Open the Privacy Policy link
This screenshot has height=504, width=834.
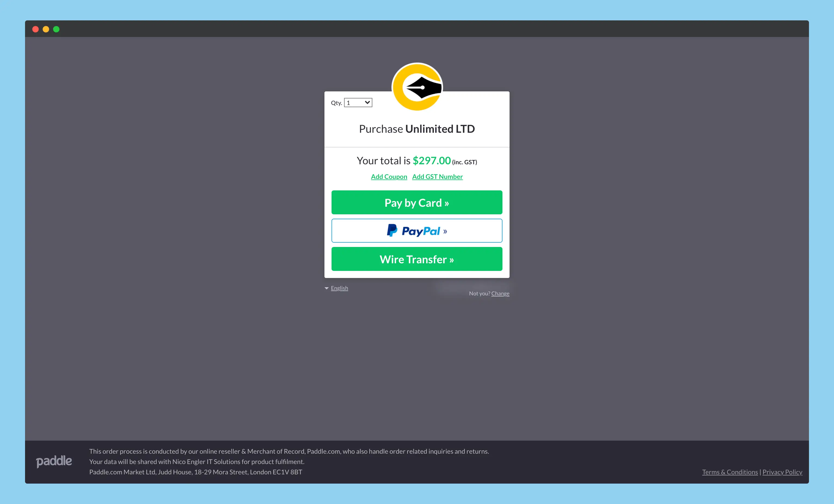[782, 472]
